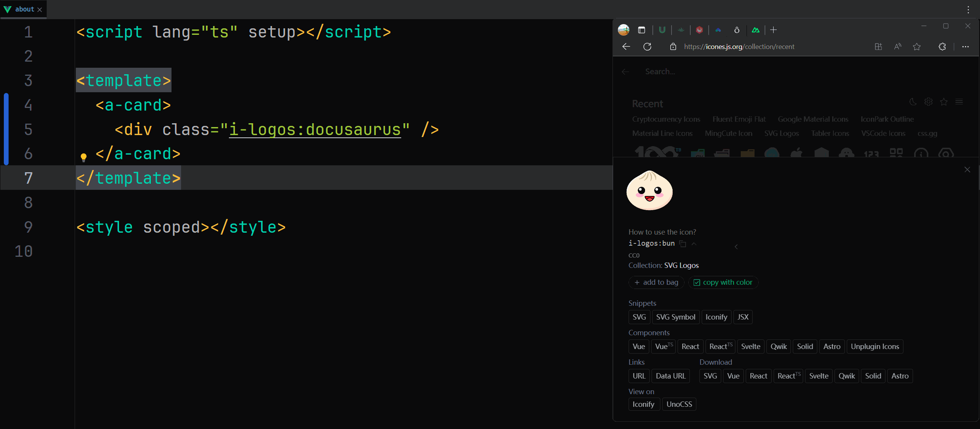Image resolution: width=980 pixels, height=429 pixels.
Task: Enable the copy with color checkbox
Action: click(x=697, y=282)
